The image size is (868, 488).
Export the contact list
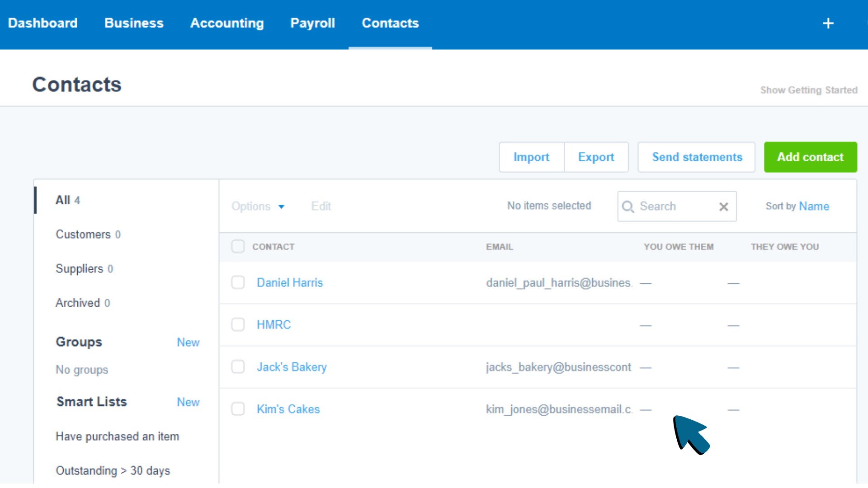(x=596, y=157)
